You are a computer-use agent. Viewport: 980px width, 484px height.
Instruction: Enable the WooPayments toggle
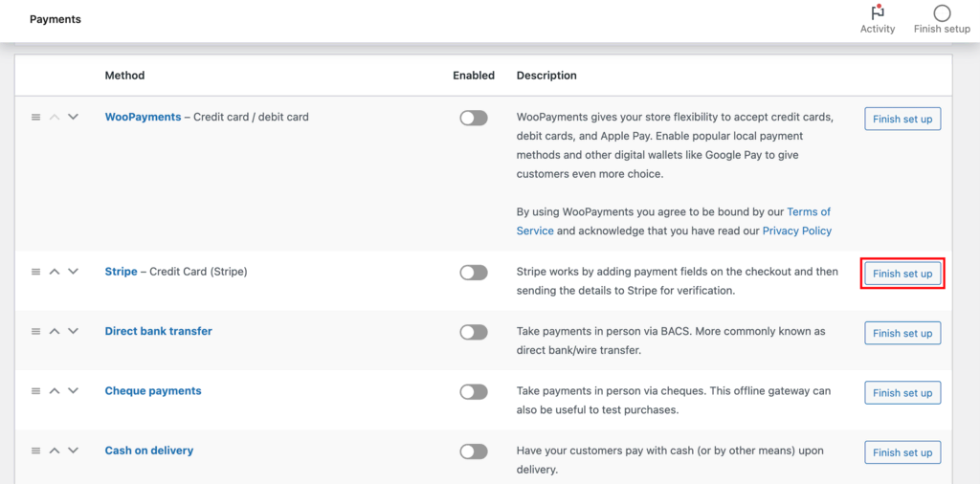(474, 118)
